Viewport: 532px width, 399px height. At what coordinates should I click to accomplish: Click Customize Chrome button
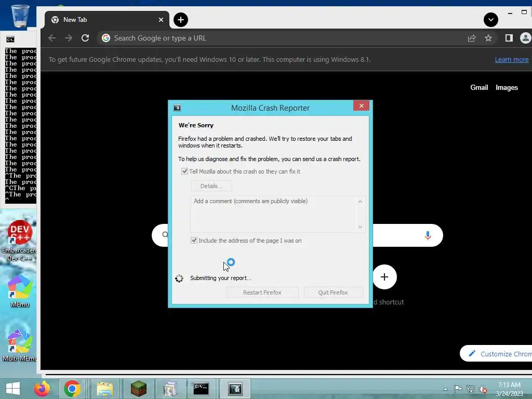[496, 353]
